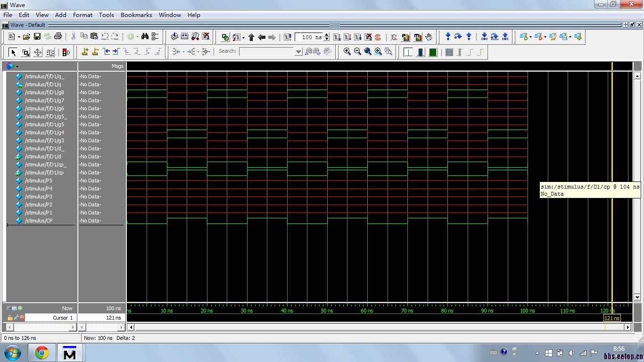
Task: Open Chrome from the taskbar
Action: click(41, 353)
